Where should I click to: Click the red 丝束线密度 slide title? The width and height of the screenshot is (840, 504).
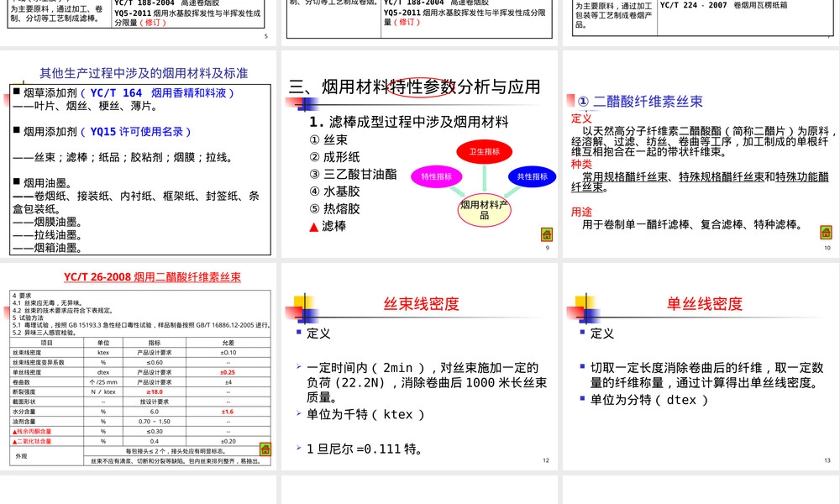coord(422,304)
